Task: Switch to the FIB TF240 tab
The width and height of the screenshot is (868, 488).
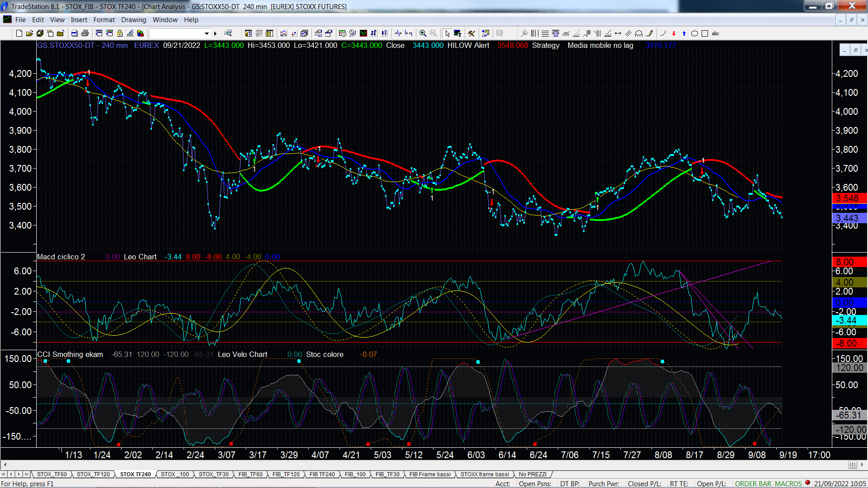Action: (x=322, y=474)
